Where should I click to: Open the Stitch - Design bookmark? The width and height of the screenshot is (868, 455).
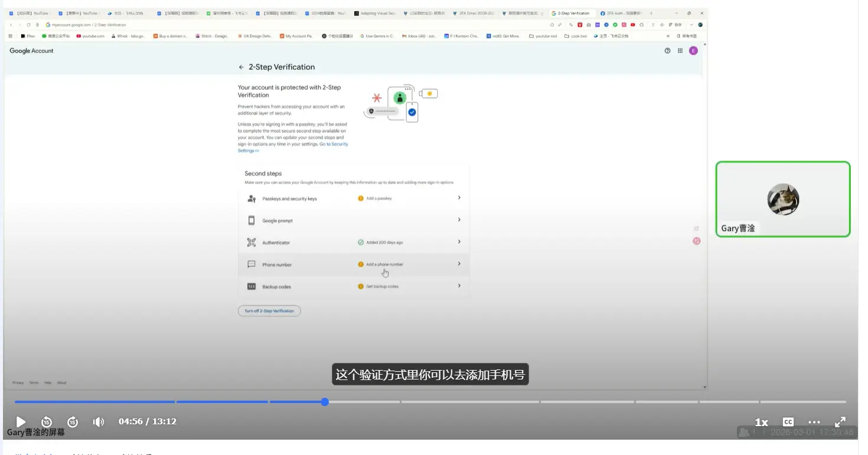click(x=211, y=36)
